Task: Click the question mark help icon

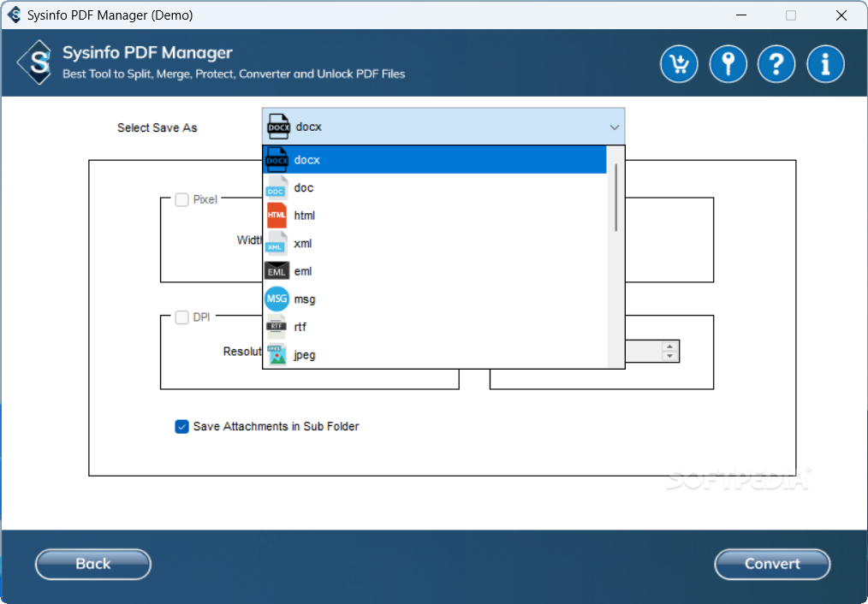Action: [776, 64]
